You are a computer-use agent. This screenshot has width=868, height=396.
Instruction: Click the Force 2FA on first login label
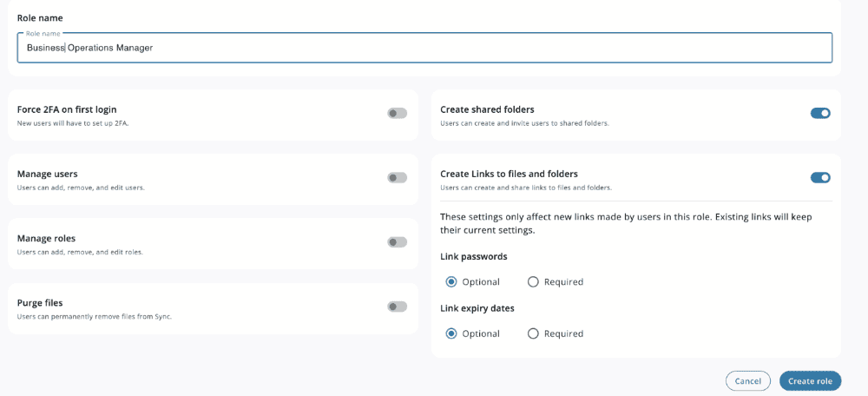pyautogui.click(x=67, y=109)
